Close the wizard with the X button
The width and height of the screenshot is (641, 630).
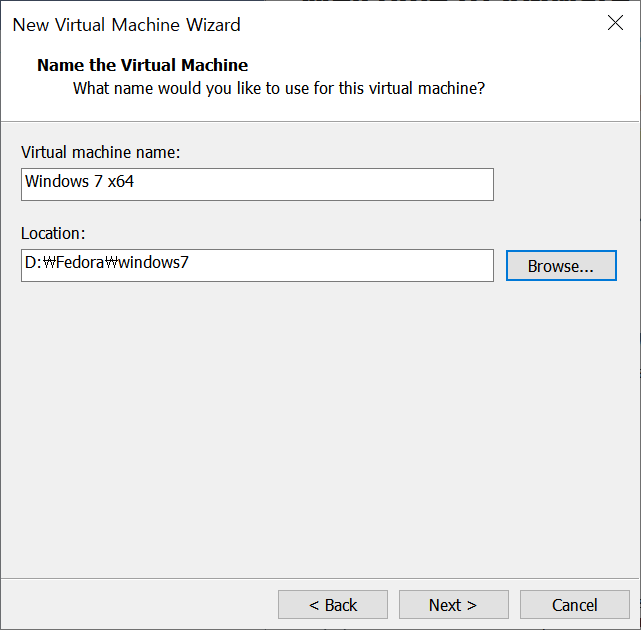tap(615, 23)
